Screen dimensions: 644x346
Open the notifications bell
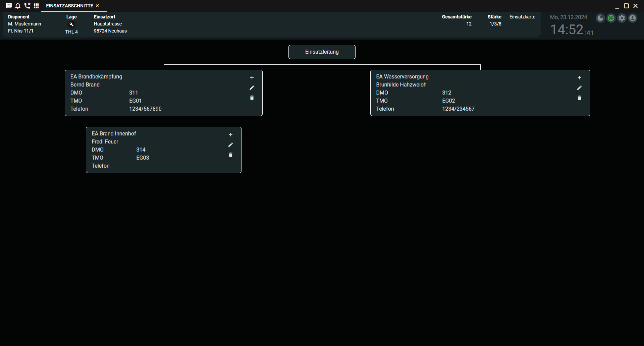18,6
